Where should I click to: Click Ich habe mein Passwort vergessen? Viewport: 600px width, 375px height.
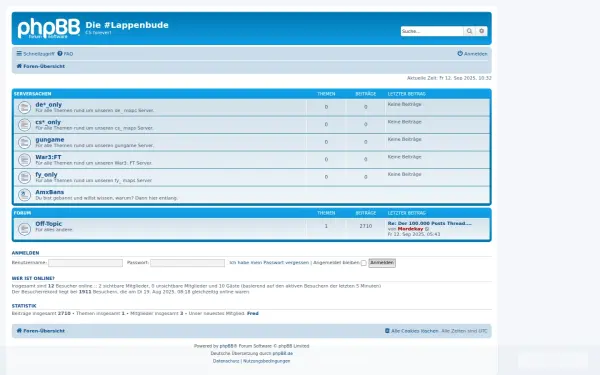[x=269, y=262]
